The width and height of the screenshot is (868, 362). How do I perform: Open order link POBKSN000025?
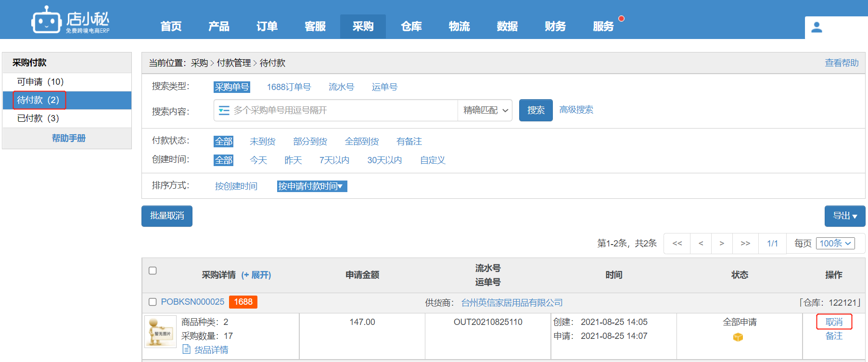coord(192,302)
